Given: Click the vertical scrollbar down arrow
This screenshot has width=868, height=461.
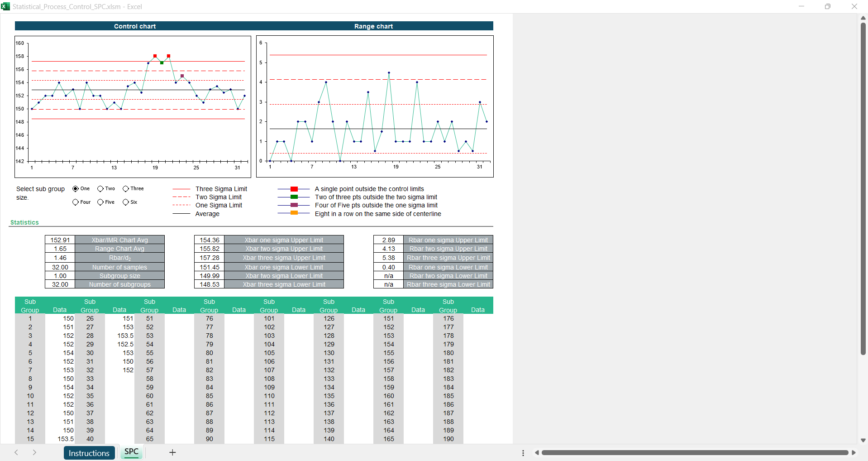Looking at the screenshot, I should 863,440.
